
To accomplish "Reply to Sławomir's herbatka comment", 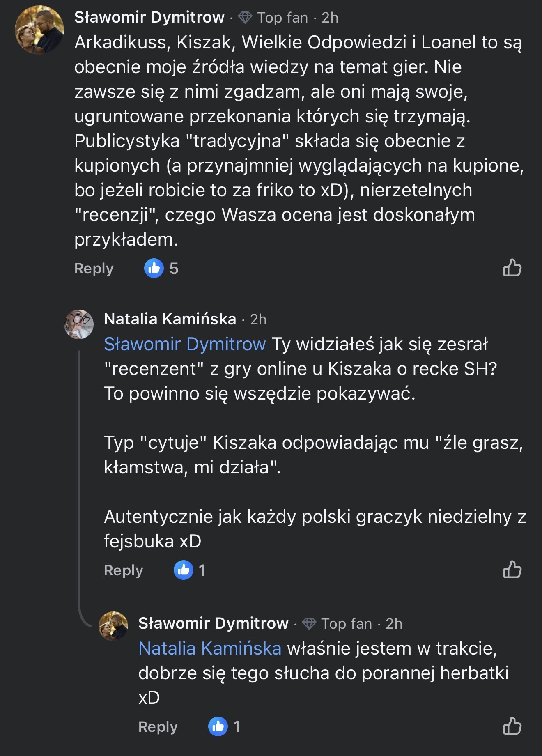I will point(158,727).
